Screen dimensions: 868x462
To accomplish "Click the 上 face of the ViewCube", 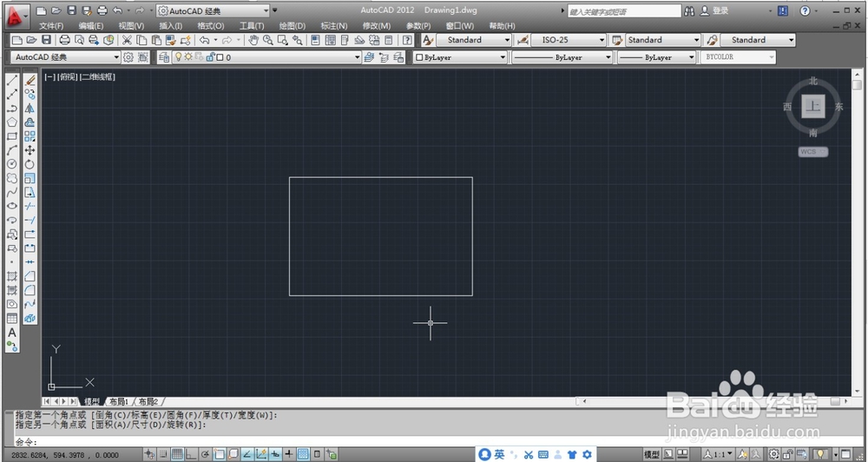I will click(x=813, y=106).
